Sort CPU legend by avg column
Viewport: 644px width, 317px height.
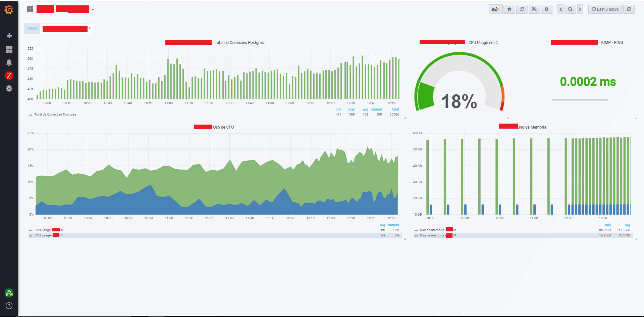tap(382, 225)
